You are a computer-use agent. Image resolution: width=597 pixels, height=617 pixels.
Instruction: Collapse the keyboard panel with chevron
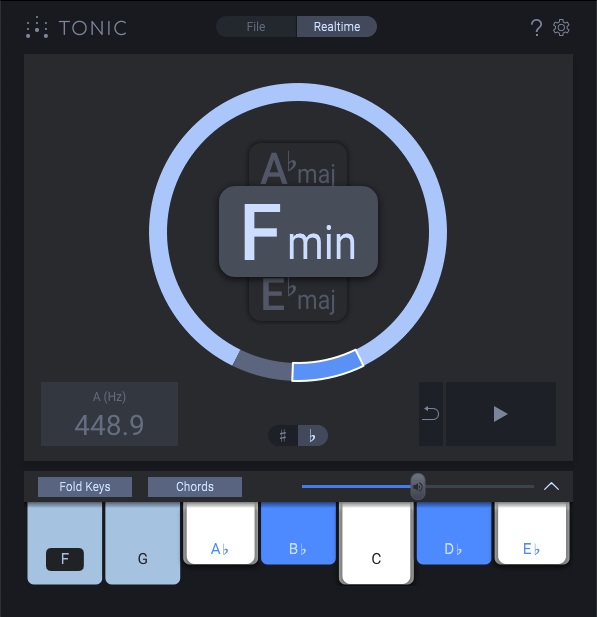coord(551,486)
